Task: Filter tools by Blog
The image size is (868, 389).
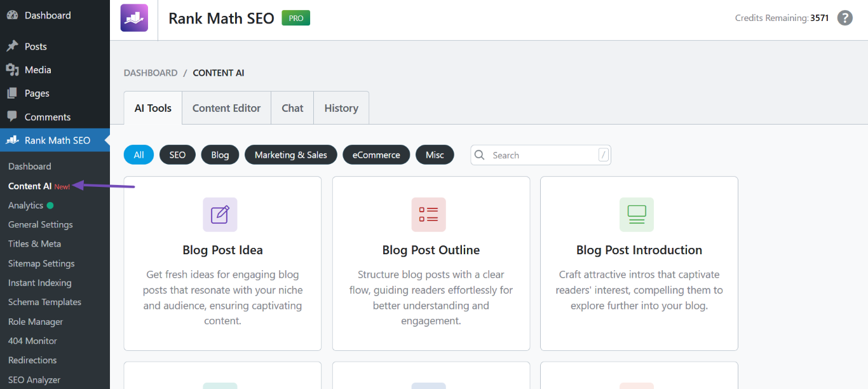Action: [220, 155]
